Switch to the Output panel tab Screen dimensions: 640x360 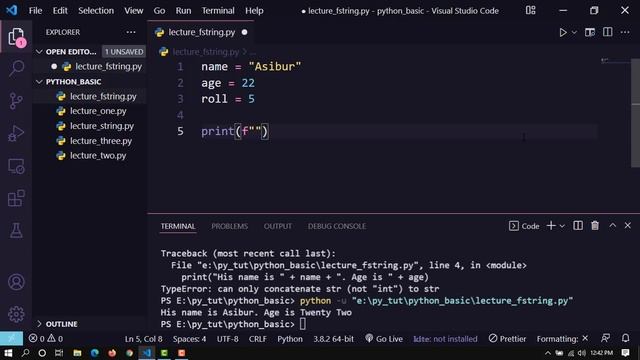point(278,226)
